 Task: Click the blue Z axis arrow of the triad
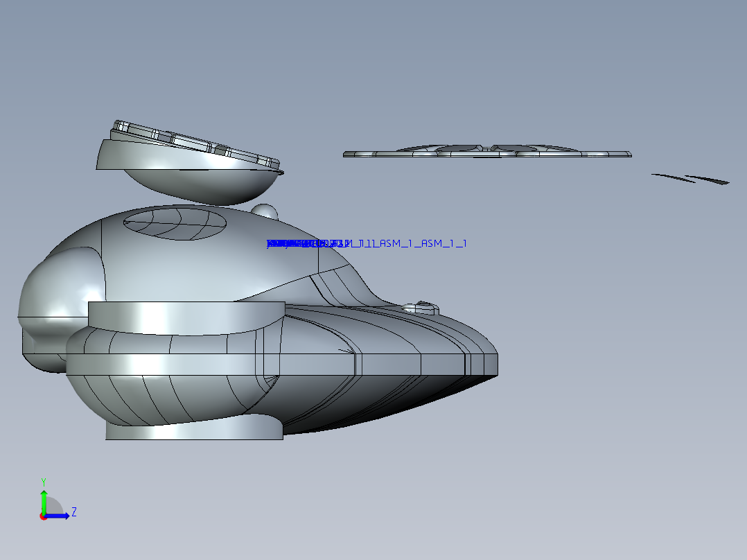[58, 516]
